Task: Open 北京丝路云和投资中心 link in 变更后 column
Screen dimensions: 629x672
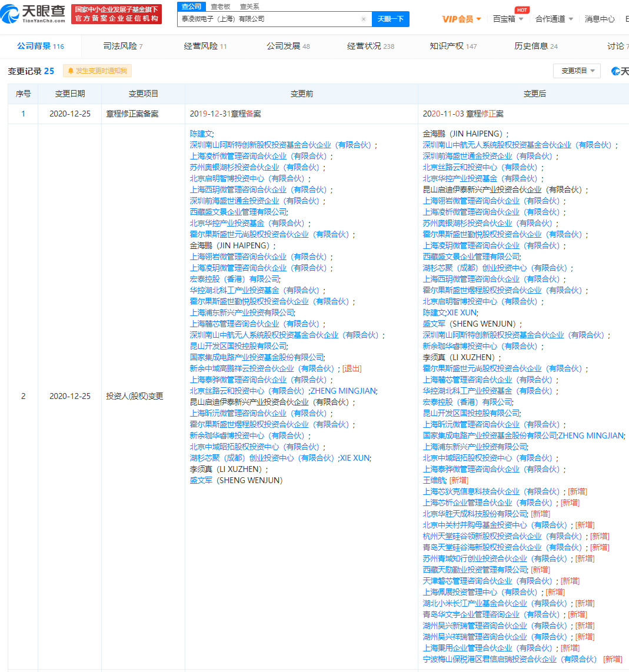Action: coord(480,167)
